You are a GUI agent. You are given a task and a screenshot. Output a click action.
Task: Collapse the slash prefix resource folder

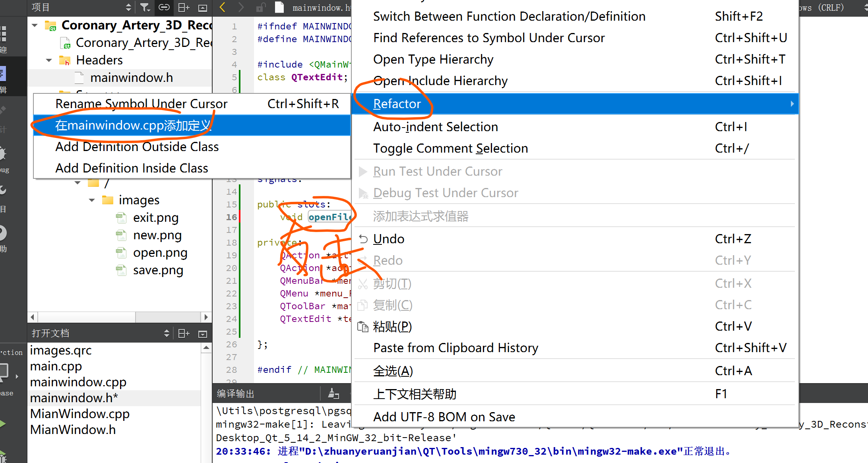tap(78, 183)
